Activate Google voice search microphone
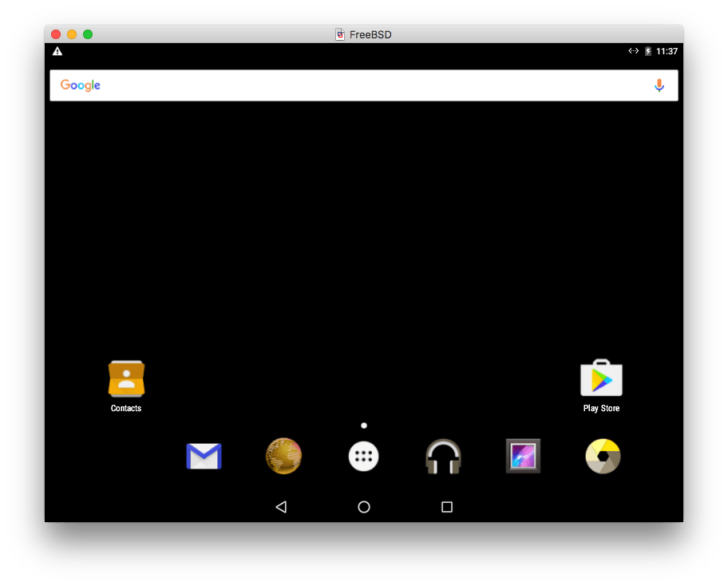The width and height of the screenshot is (728, 586). (x=659, y=85)
